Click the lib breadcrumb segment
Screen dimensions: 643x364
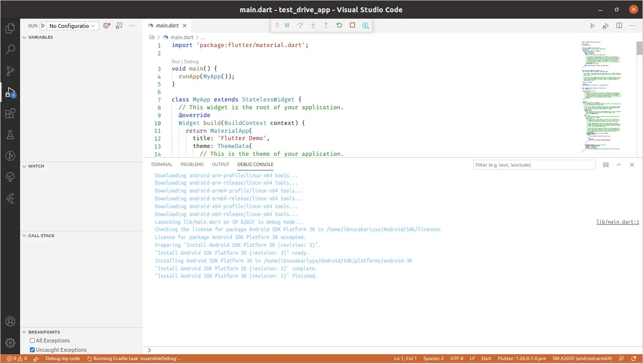click(152, 37)
